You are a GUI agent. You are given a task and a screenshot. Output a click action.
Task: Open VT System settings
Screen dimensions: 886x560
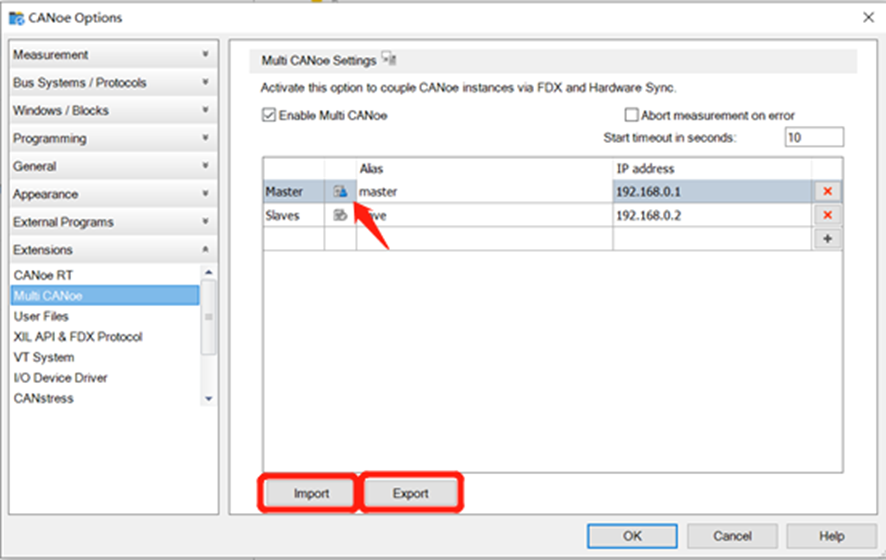(105, 357)
